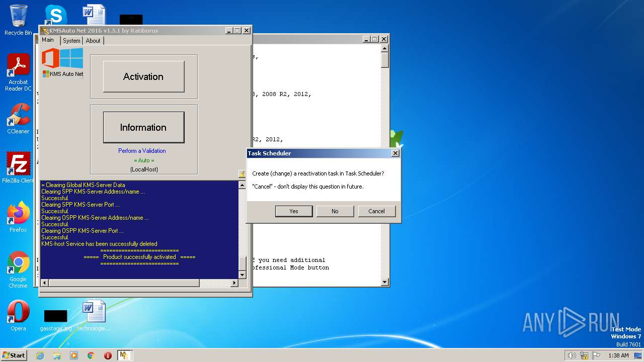Open Internet Explorer in the taskbar

click(x=40, y=355)
